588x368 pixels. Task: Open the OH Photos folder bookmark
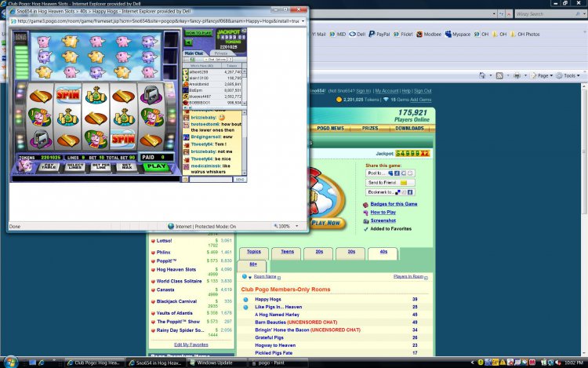point(524,35)
